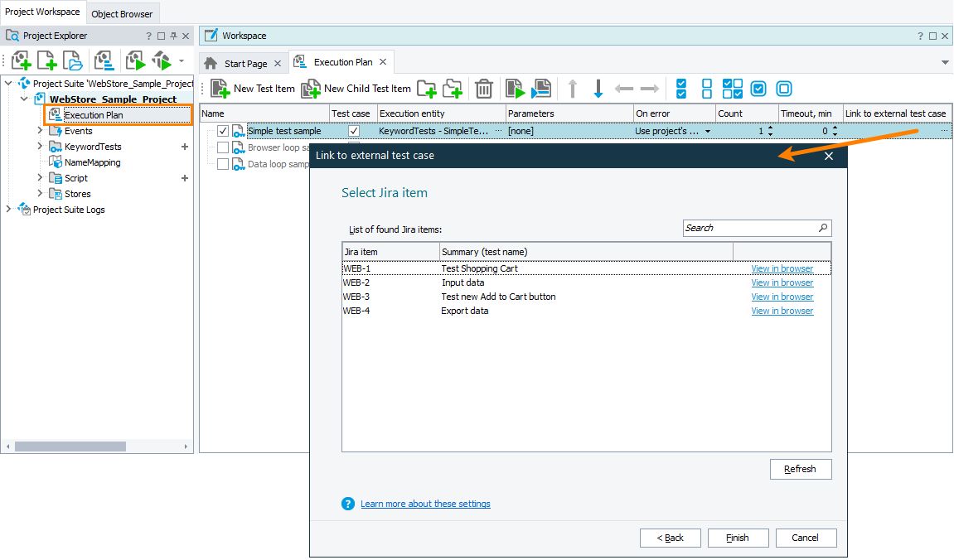Check the Browser loop sample row
The width and height of the screenshot is (954, 560).
click(222, 147)
